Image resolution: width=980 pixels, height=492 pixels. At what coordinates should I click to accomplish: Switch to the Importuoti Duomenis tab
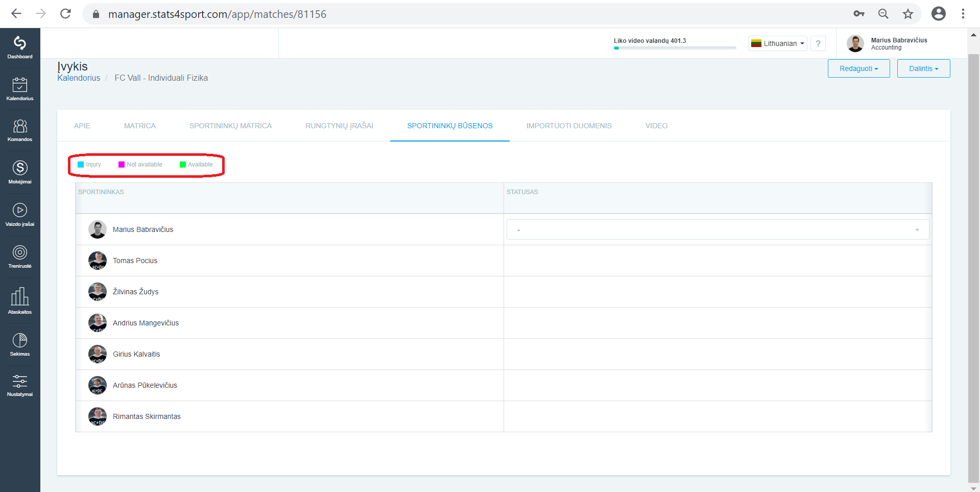click(569, 126)
